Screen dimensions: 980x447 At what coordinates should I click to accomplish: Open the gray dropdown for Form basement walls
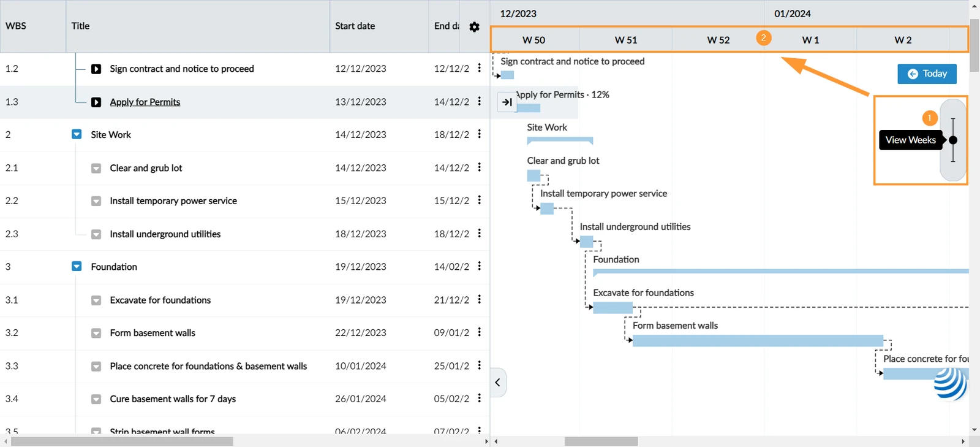point(96,333)
